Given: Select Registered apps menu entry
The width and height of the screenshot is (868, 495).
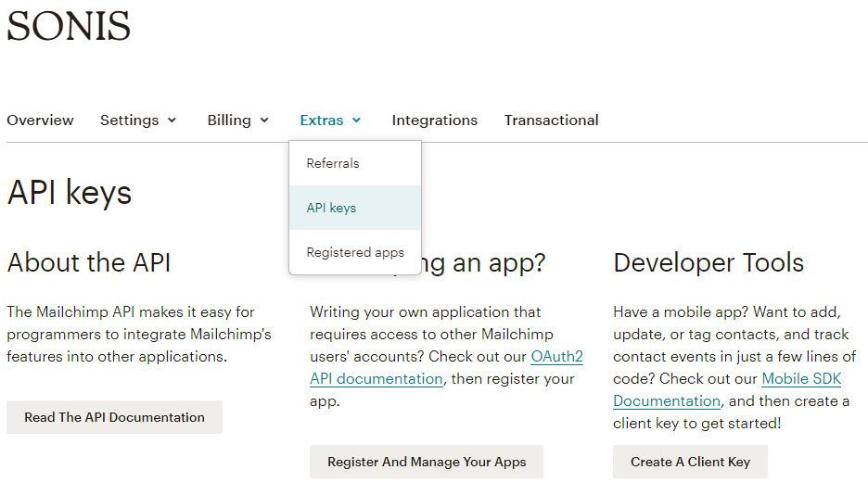Looking at the screenshot, I should 355,252.
